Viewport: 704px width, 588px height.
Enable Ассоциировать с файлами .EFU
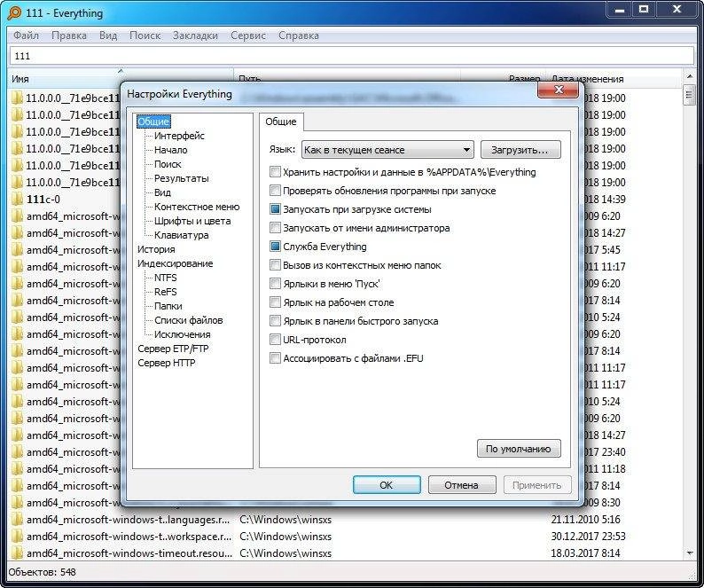point(275,358)
